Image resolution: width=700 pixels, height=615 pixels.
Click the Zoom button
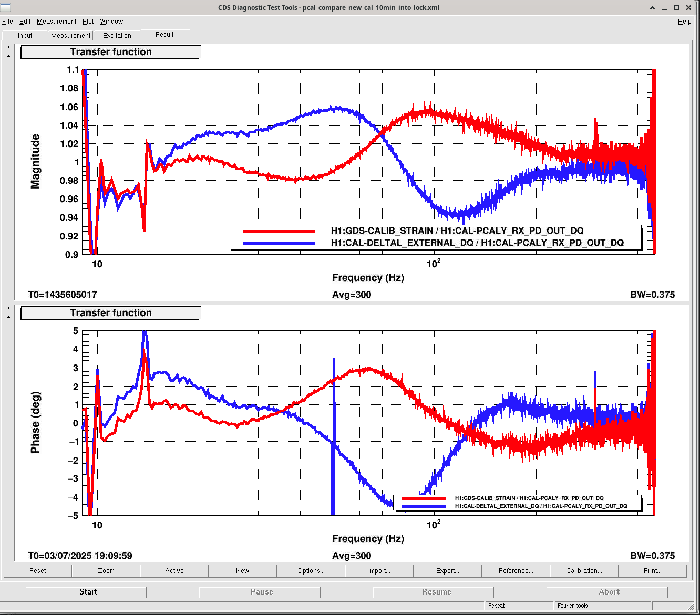pos(106,571)
